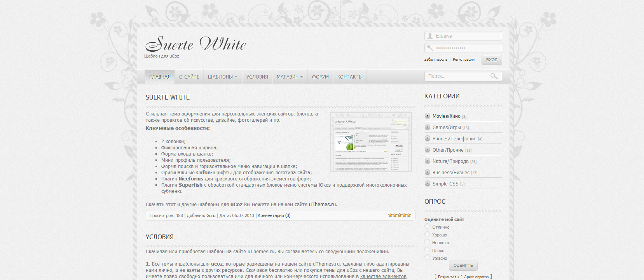
Task: Select the Отлично poll option
Action: 427,226
